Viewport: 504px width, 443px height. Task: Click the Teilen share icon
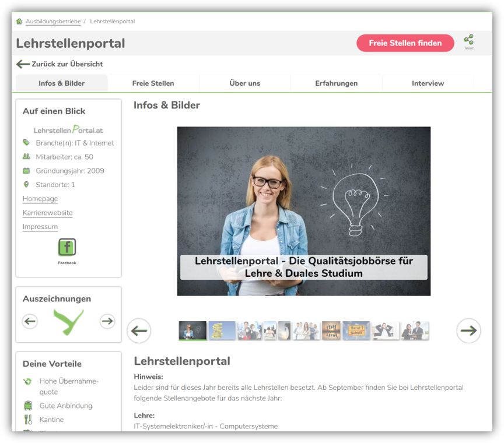tap(468, 41)
